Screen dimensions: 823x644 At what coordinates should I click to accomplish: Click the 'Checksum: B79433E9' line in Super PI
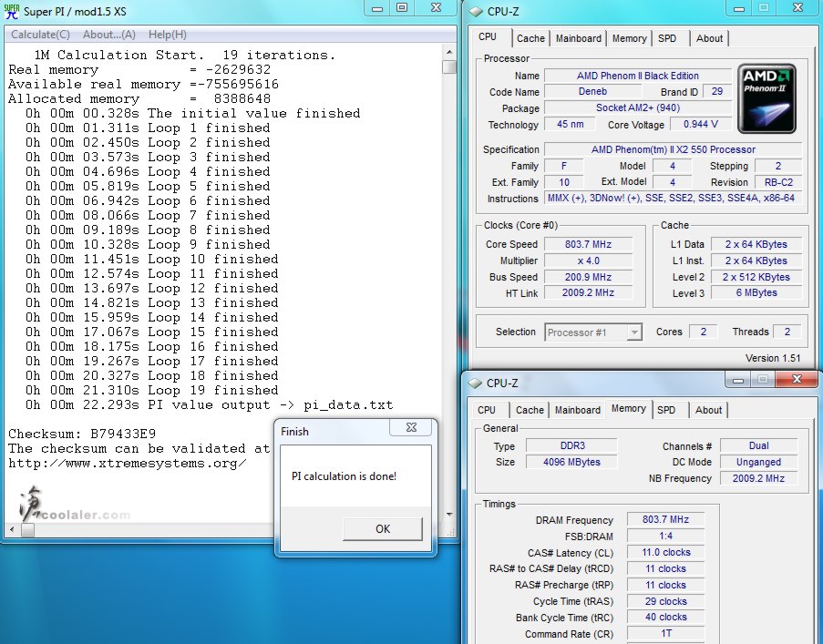[82, 434]
